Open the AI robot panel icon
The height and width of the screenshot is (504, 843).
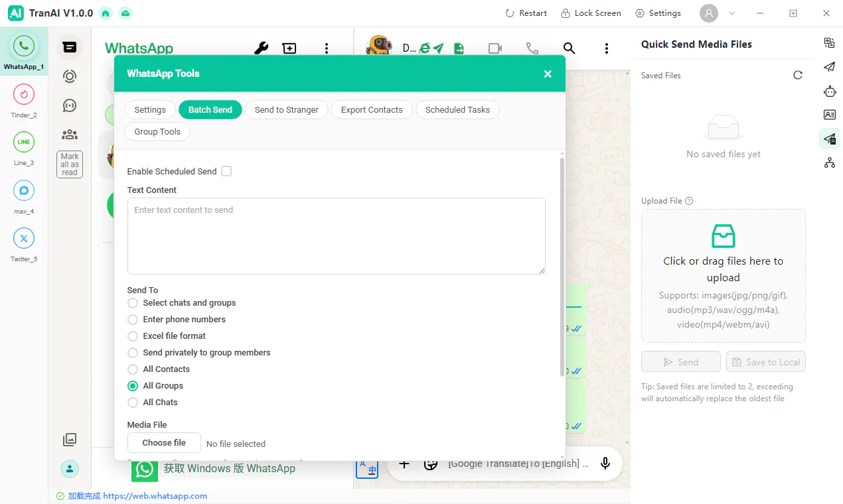click(829, 91)
